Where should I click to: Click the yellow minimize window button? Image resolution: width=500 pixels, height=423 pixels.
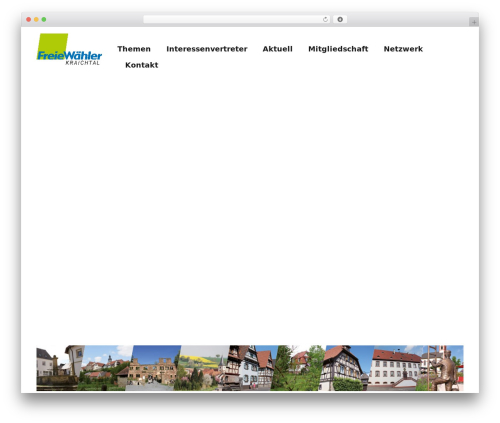click(36, 20)
